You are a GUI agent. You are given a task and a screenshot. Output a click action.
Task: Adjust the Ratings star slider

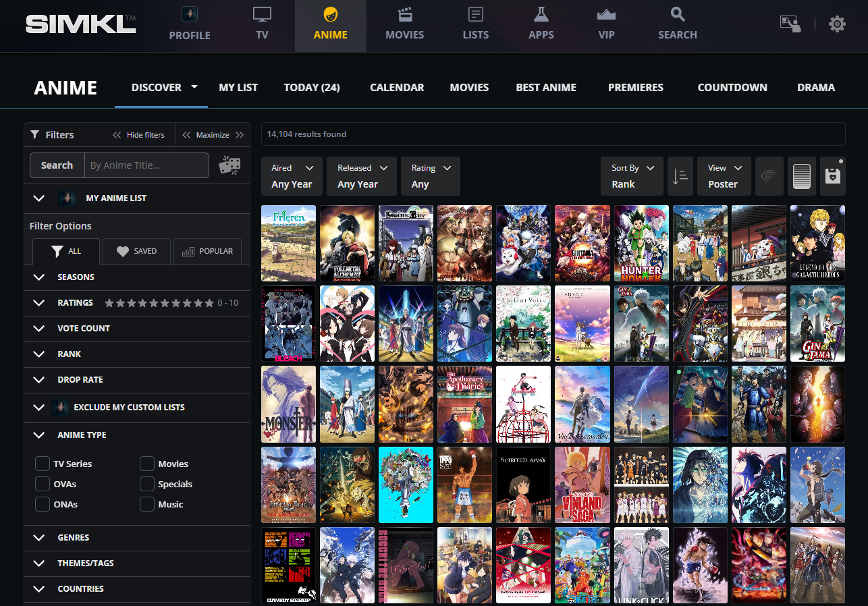159,303
